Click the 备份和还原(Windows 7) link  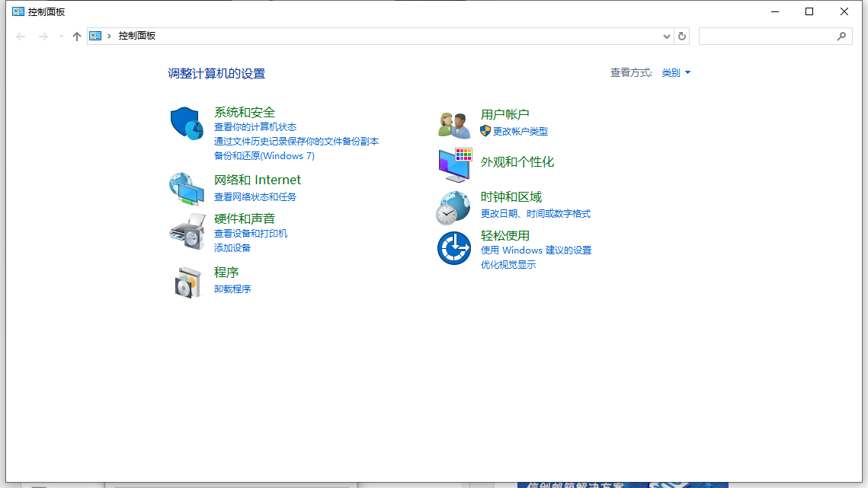point(264,156)
